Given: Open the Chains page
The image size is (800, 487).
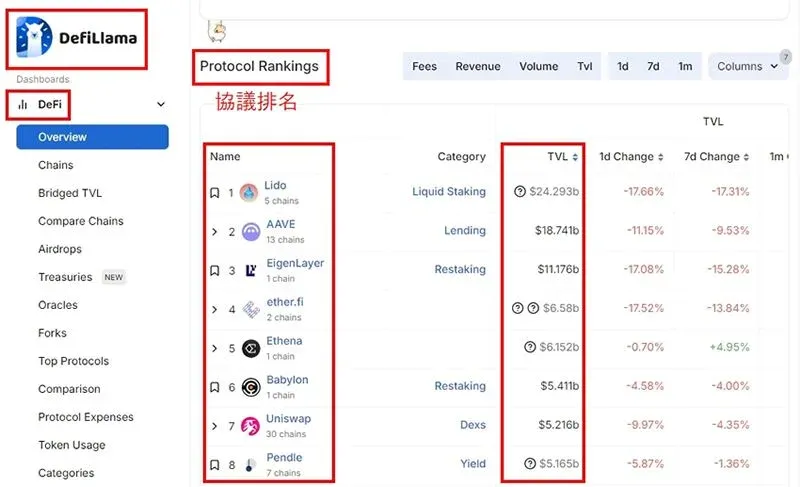Looking at the screenshot, I should [x=56, y=165].
